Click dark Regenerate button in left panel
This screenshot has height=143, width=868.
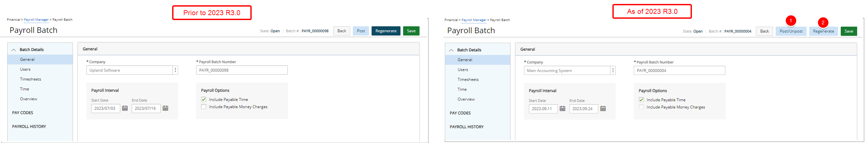click(386, 31)
